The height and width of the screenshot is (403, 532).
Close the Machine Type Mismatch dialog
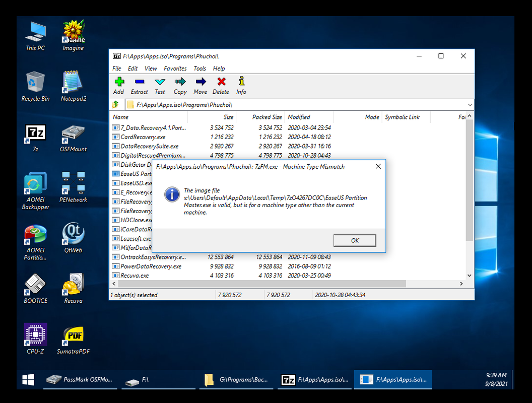(378, 166)
